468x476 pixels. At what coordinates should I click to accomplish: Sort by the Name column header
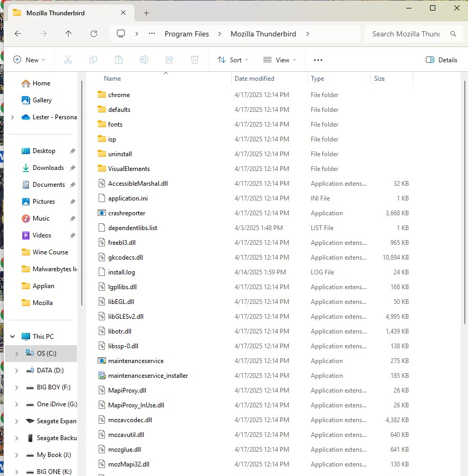pyautogui.click(x=112, y=79)
